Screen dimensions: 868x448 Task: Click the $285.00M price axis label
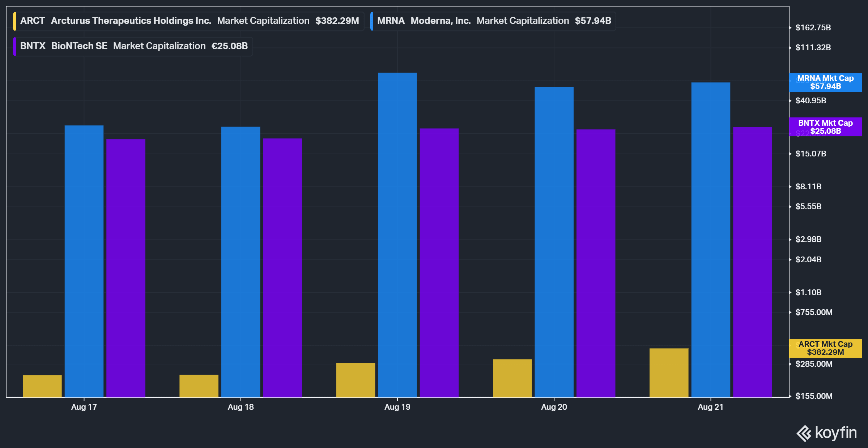[814, 364]
